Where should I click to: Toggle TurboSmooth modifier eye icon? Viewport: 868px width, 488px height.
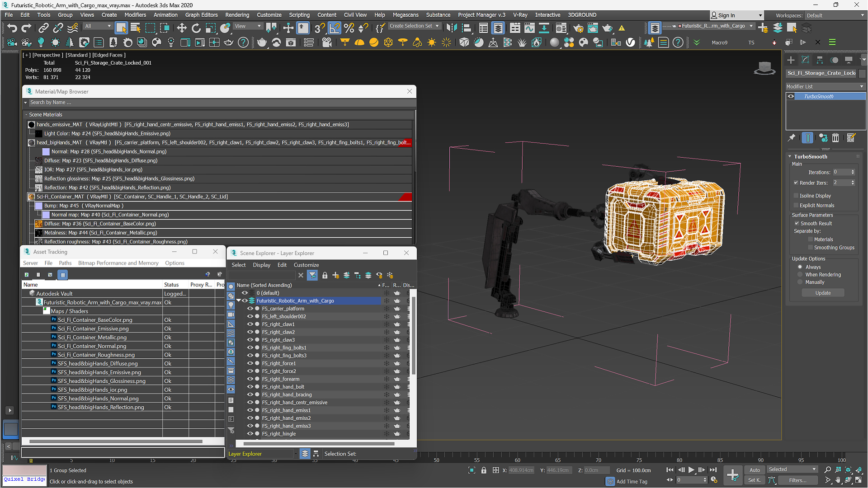[791, 96]
